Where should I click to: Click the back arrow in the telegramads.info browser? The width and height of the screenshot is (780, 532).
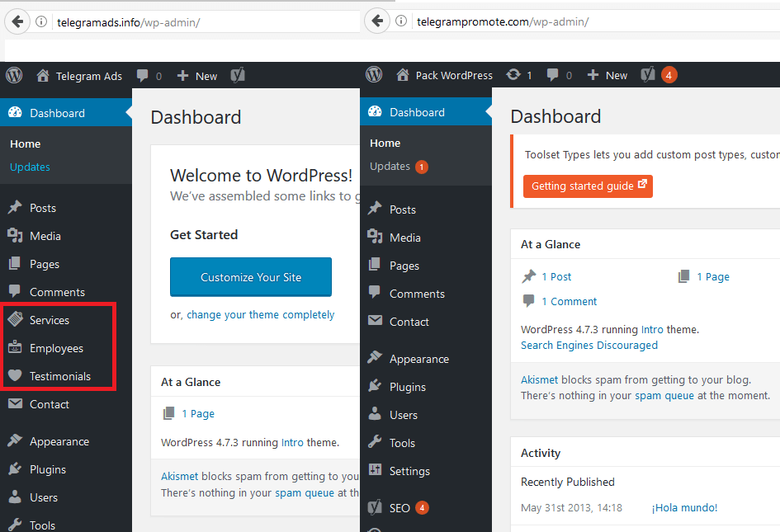(17, 22)
